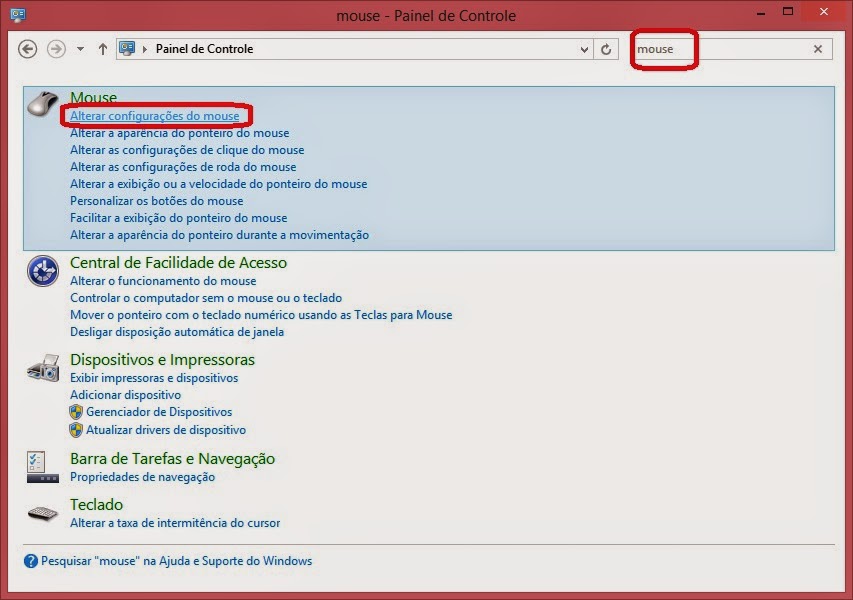
Task: Click the Teclado keyboard icon
Action: [x=42, y=513]
